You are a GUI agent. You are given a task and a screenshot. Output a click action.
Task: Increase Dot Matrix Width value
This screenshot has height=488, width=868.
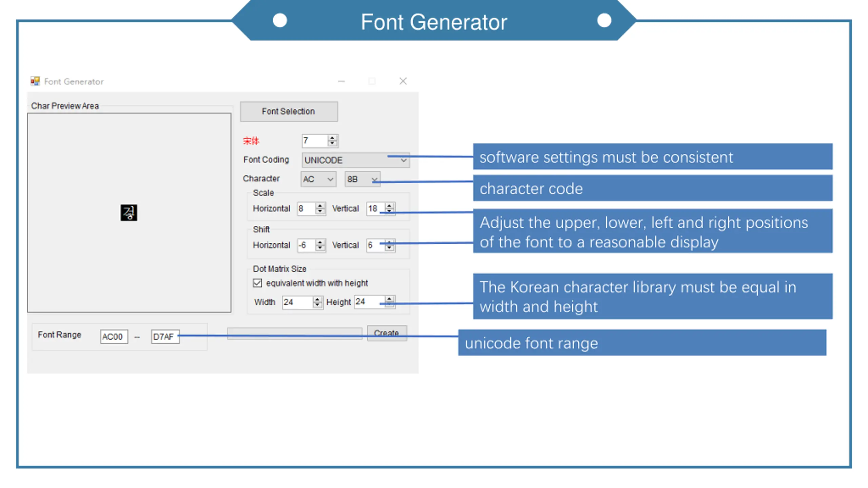click(317, 299)
